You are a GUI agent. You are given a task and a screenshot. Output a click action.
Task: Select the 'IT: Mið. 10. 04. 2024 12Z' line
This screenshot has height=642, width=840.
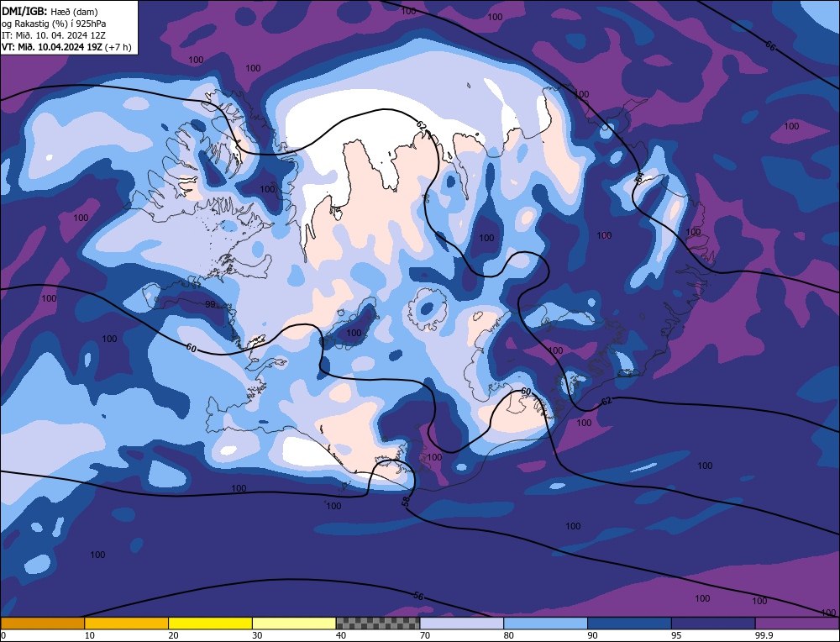click(54, 34)
